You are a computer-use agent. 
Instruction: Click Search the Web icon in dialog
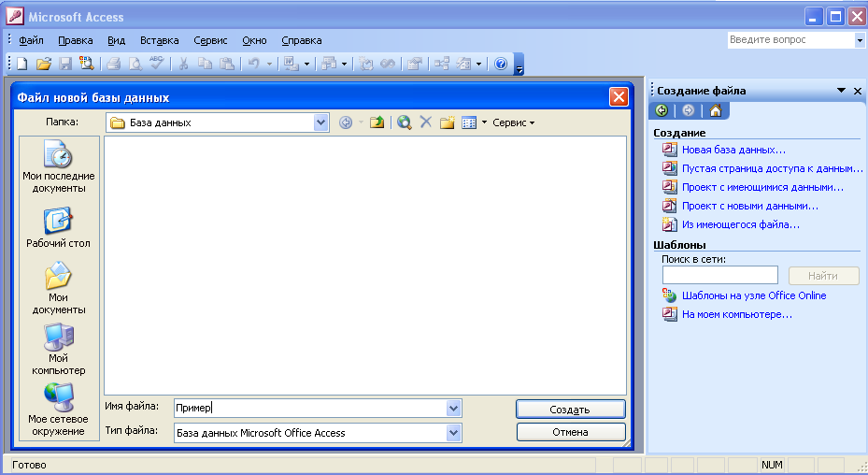(x=405, y=122)
